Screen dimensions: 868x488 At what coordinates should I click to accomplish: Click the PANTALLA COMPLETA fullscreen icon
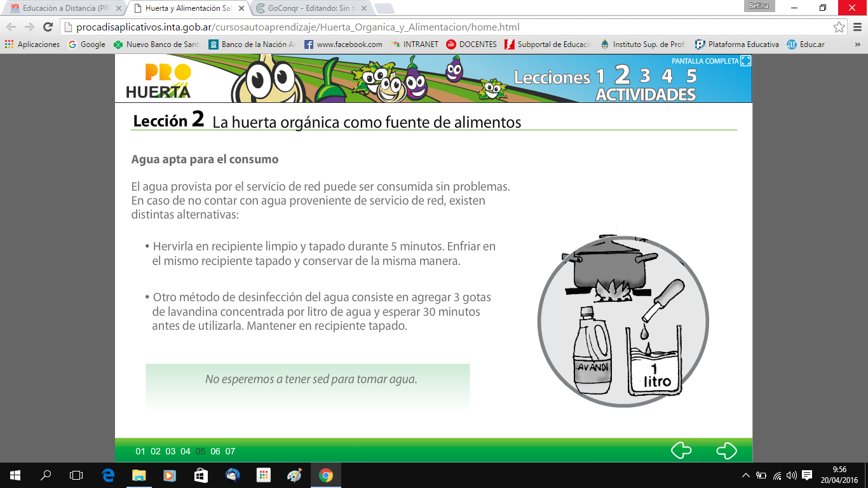746,61
